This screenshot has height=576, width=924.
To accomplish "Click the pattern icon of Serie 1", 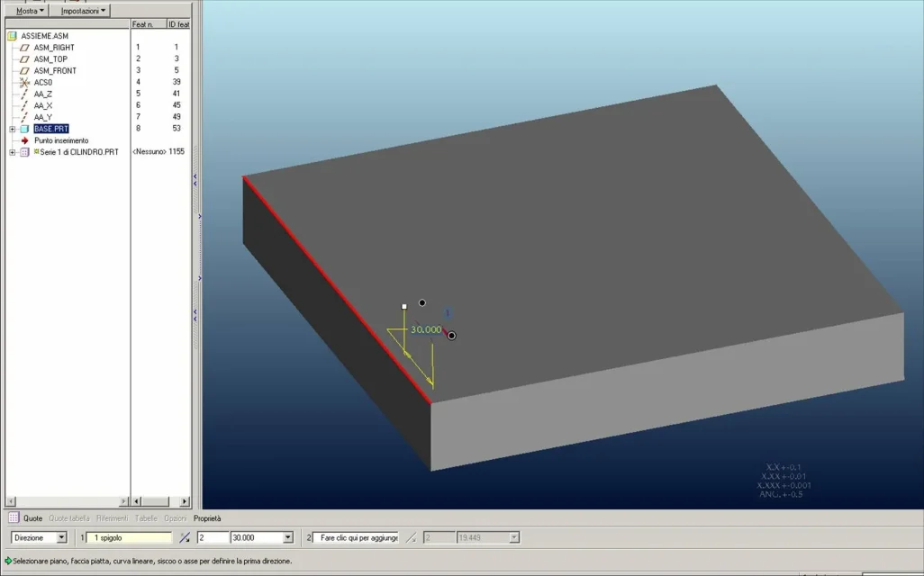I will 24,152.
